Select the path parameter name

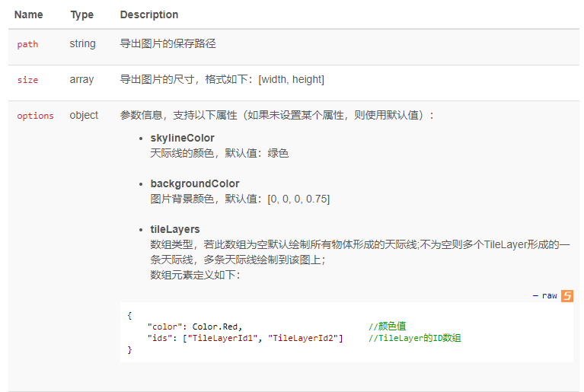tap(27, 44)
